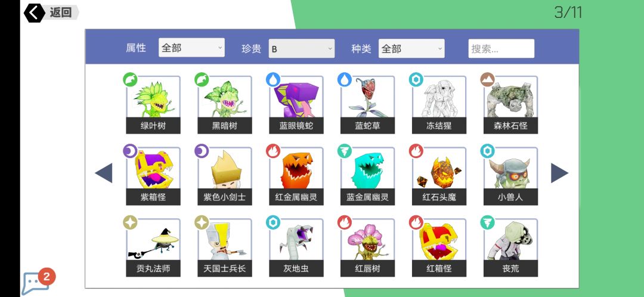Open the chat bubble with 2 notifications
The height and width of the screenshot is (297, 644).
pyautogui.click(x=38, y=281)
